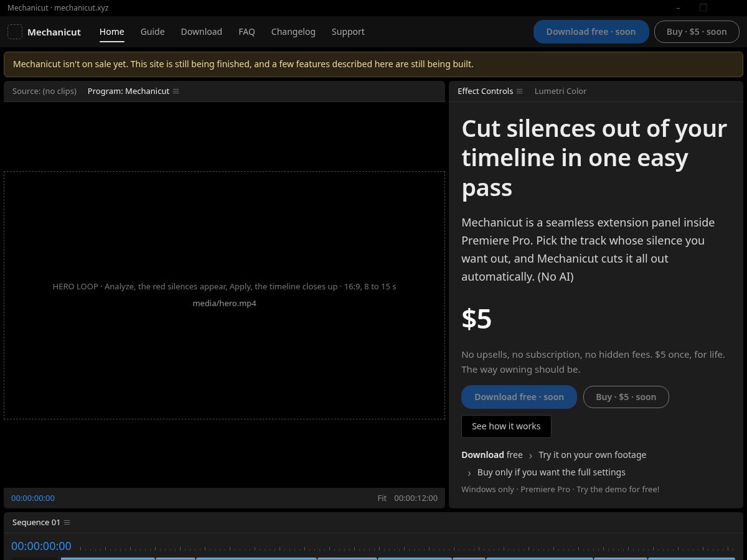
Task: Switch to Source: (no clips) tab
Action: tap(45, 91)
